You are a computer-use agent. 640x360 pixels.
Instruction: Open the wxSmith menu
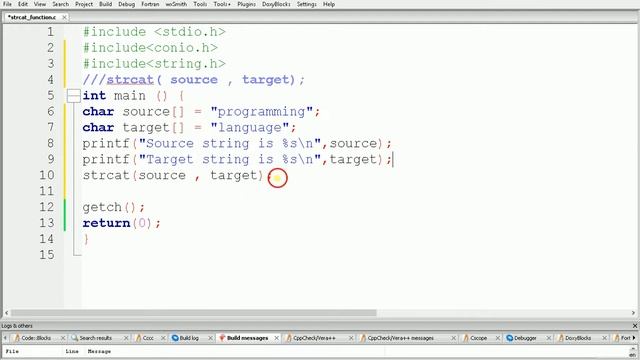point(176,4)
